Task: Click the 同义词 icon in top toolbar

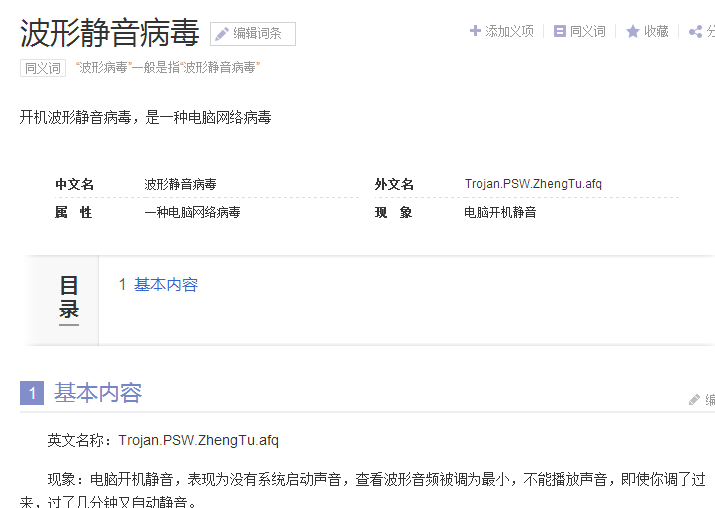Action: [x=559, y=31]
